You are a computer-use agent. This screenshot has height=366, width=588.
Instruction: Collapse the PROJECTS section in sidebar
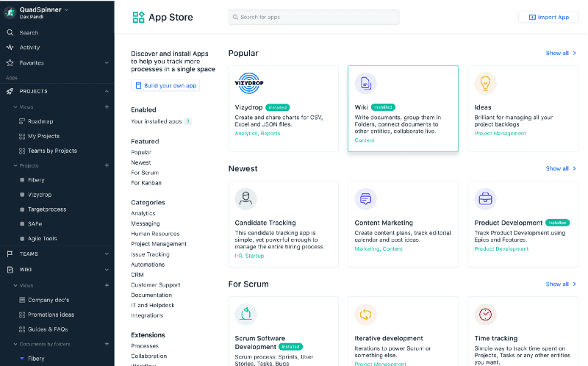107,91
